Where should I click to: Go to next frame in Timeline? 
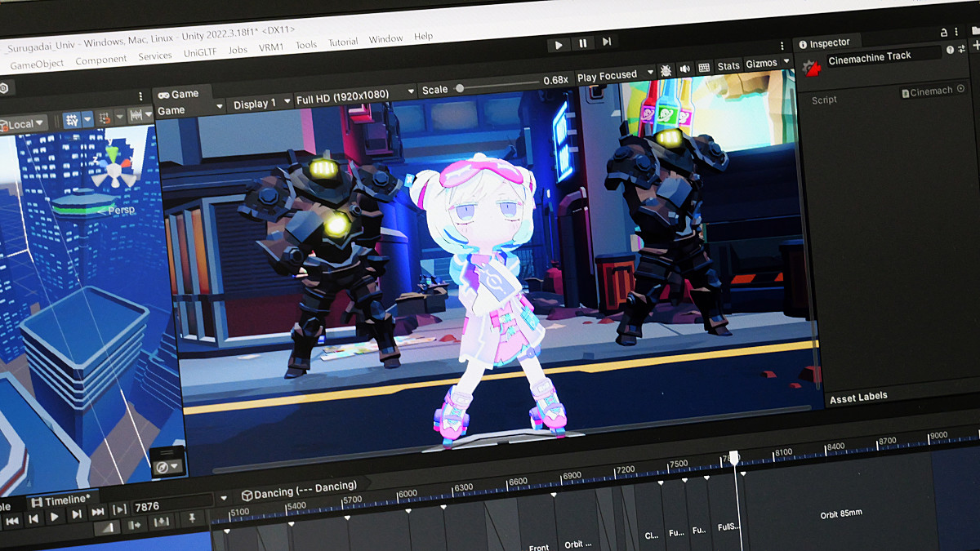pos(76,514)
